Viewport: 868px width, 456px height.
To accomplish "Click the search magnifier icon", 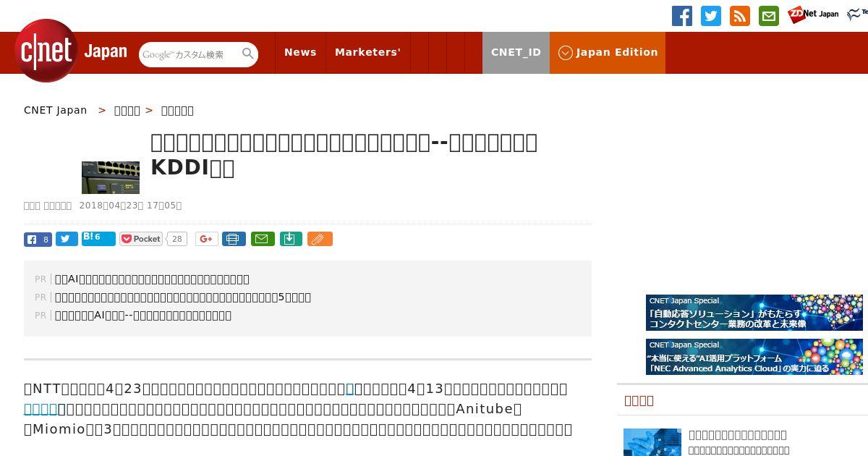I will [248, 54].
